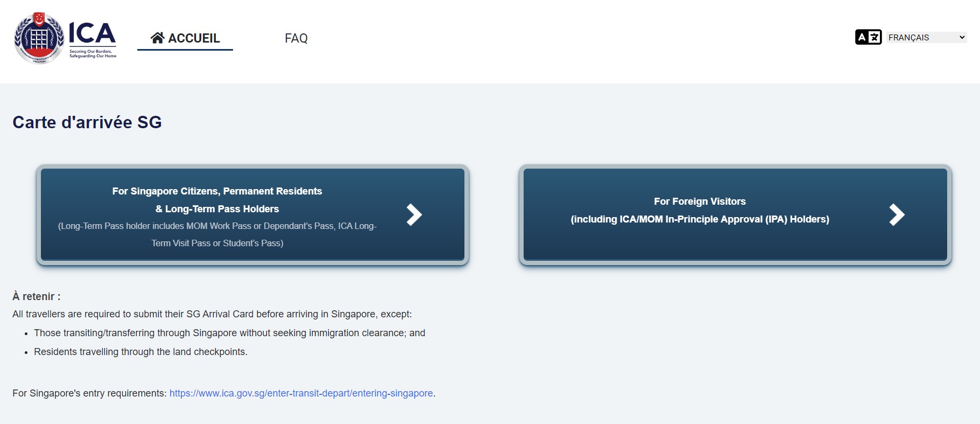Select the For Foreign Visitors card
The height and width of the screenshot is (424, 980).
(x=735, y=214)
